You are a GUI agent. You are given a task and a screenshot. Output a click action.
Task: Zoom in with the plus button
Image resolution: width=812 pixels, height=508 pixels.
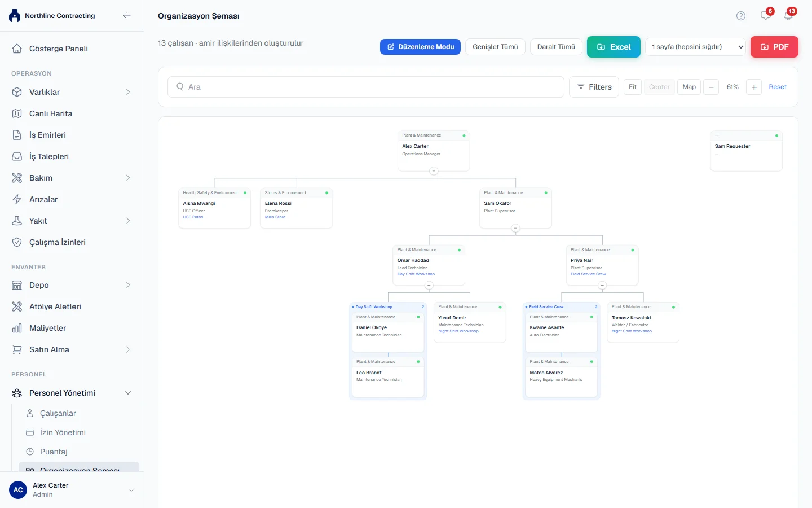(x=754, y=87)
